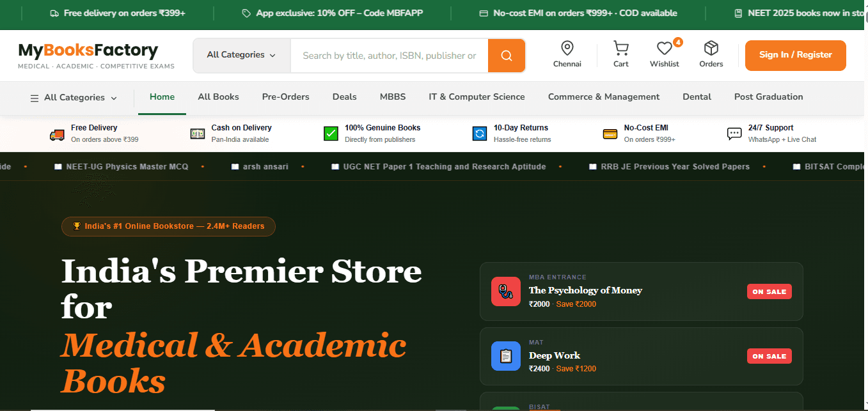Open The Psychology of Money listing

585,290
